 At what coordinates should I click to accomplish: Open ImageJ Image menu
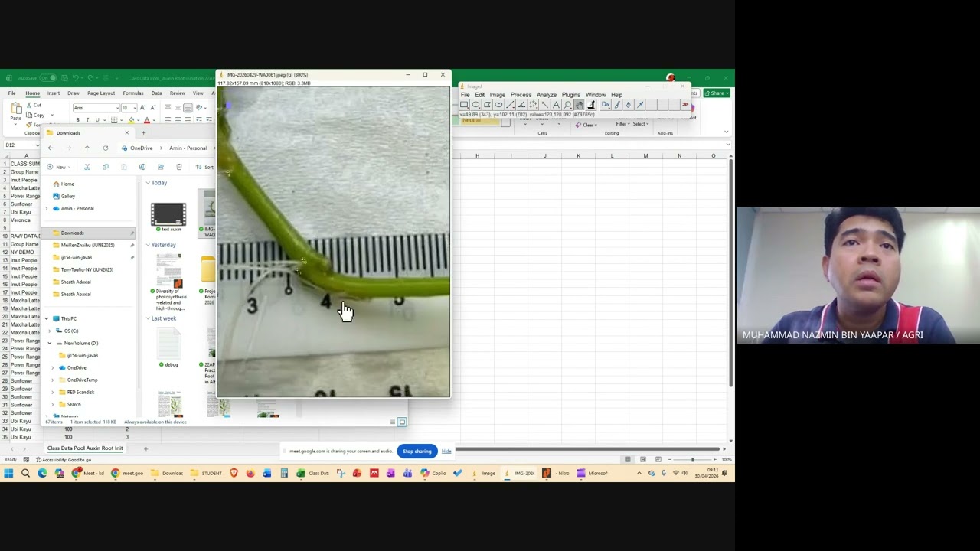coord(498,95)
